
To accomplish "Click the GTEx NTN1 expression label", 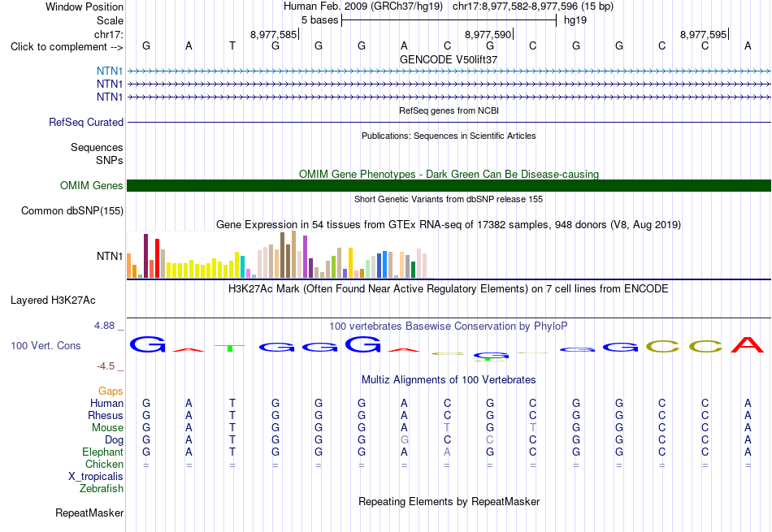I will [x=110, y=256].
